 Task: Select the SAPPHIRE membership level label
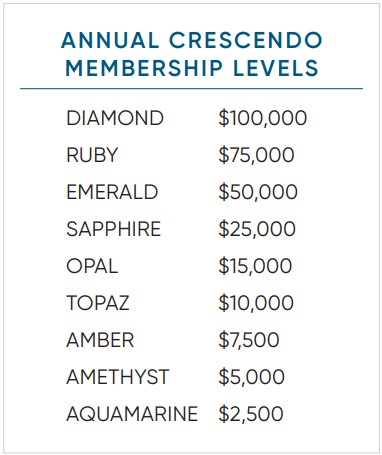coord(114,229)
